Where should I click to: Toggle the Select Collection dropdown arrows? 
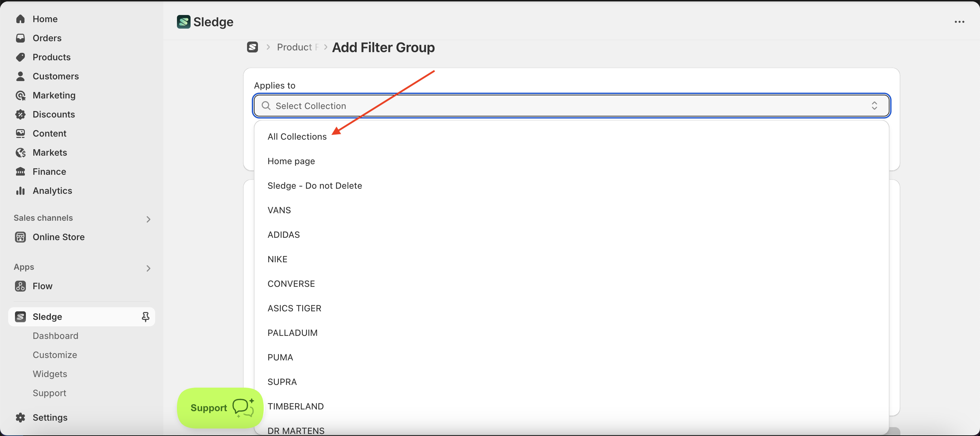click(874, 106)
